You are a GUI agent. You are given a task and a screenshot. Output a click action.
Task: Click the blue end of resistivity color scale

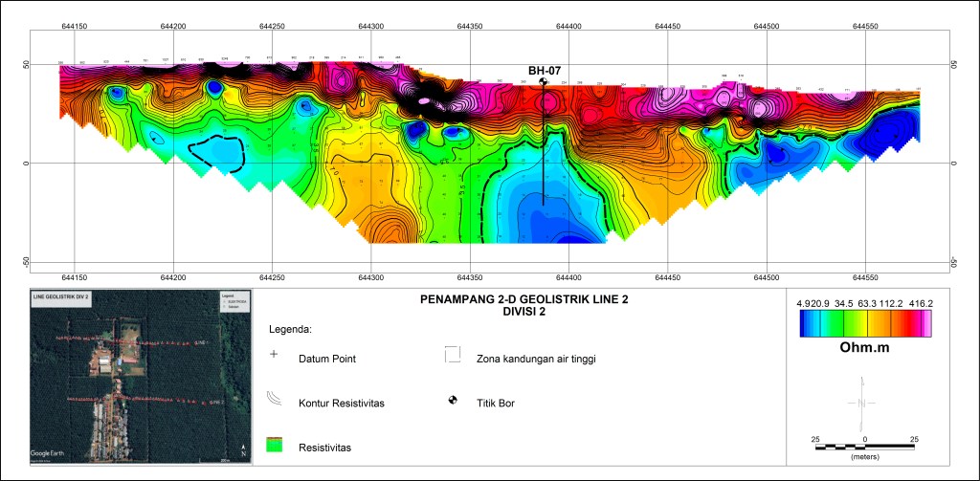(x=800, y=326)
